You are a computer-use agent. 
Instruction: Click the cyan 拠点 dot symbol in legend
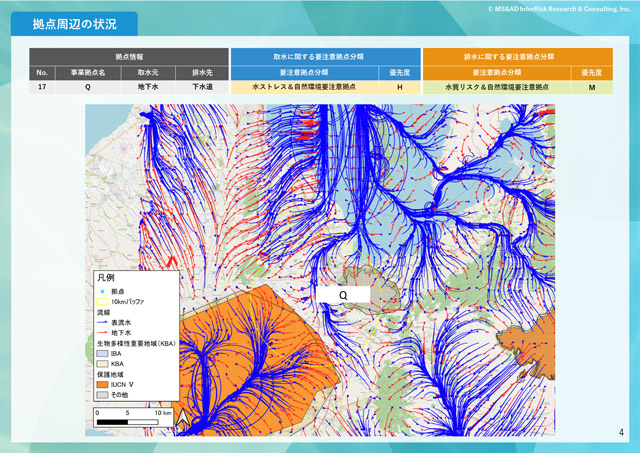tap(102, 291)
